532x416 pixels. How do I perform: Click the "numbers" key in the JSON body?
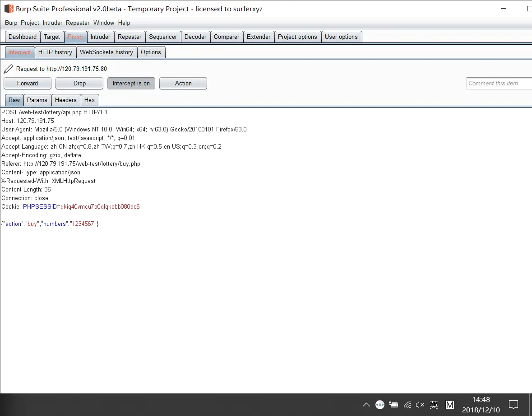pos(54,224)
